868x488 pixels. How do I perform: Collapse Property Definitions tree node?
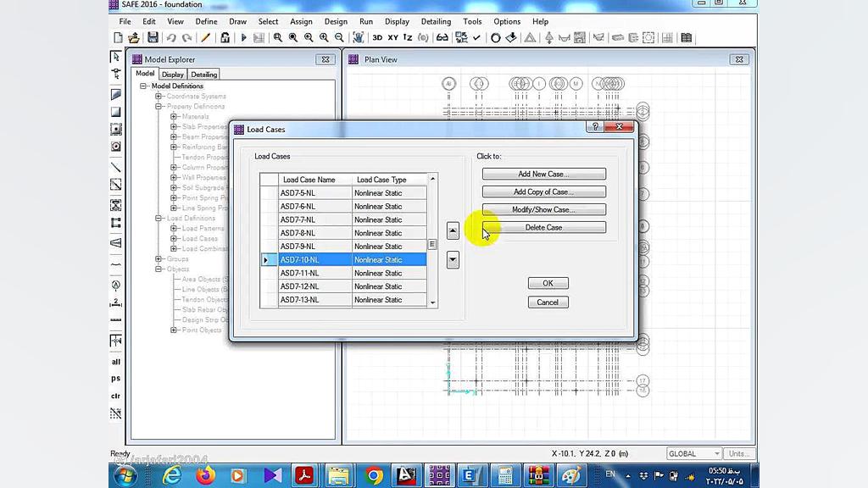coord(159,106)
